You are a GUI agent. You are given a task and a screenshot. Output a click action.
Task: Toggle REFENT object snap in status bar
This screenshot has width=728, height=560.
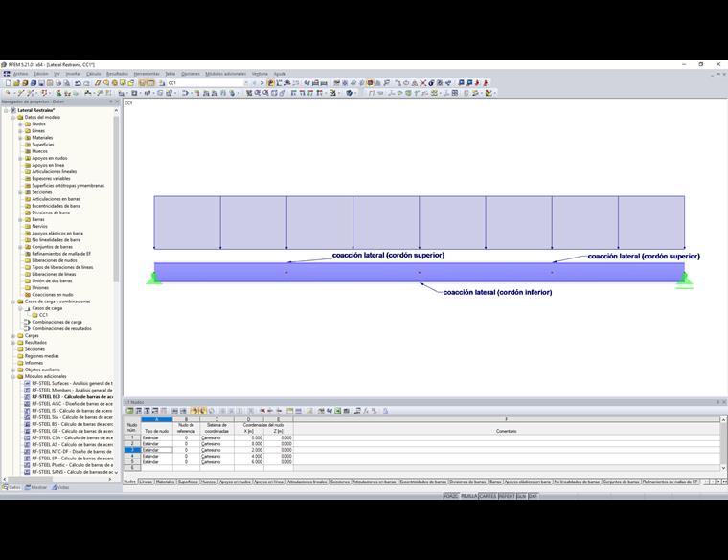507,496
